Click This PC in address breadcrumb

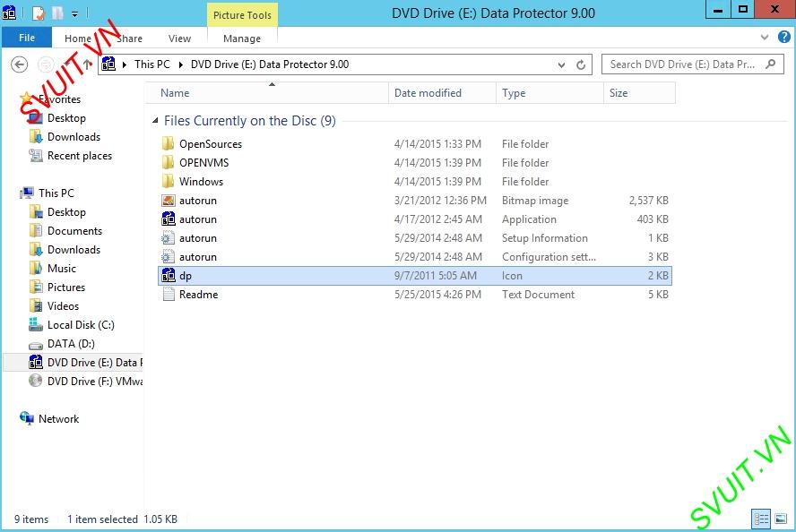tap(151, 64)
